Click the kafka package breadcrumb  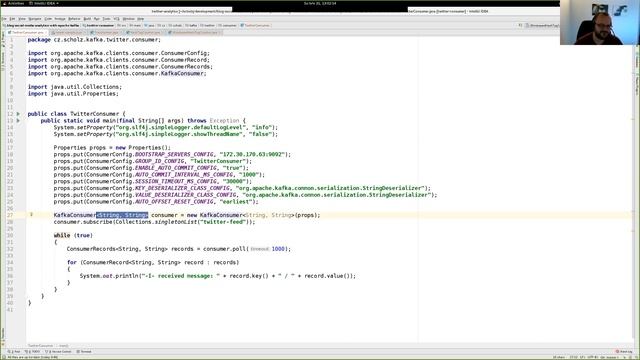pyautogui.click(x=191, y=25)
